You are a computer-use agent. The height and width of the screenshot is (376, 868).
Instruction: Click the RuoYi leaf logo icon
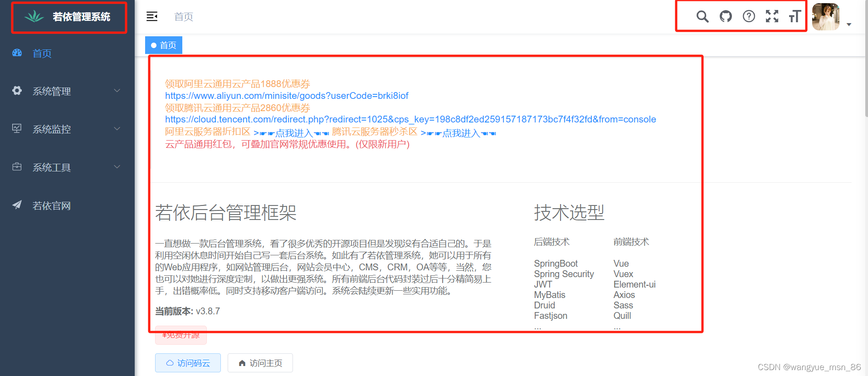tap(34, 17)
